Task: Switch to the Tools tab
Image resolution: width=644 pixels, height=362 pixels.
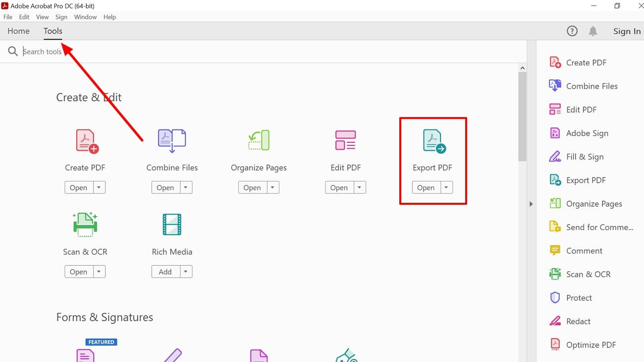Action: 53,31
